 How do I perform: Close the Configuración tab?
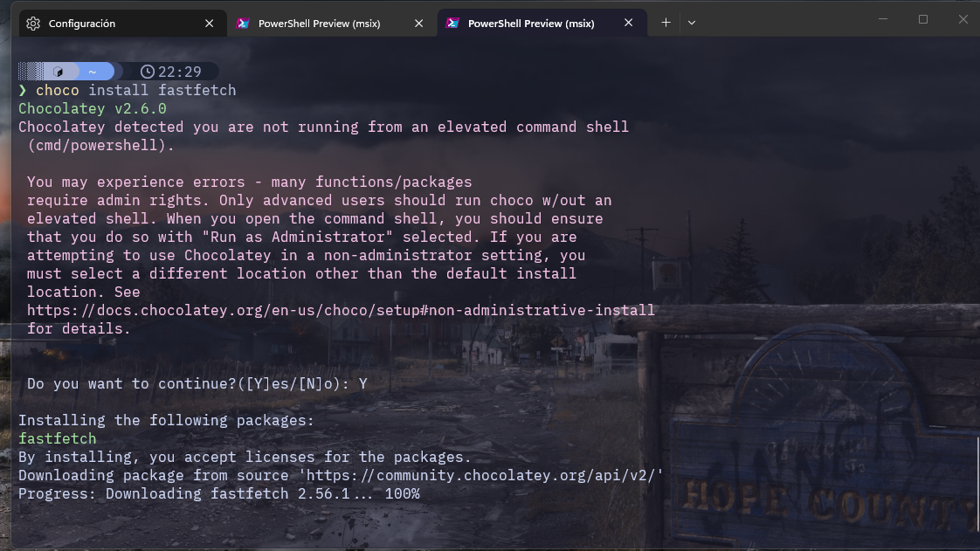coord(210,23)
